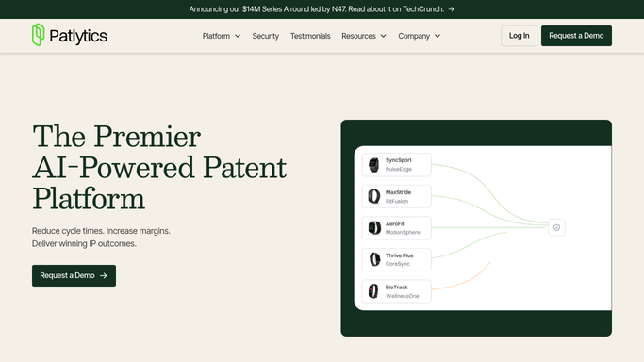This screenshot has height=362, width=644.
Task: Click the Patlytics green leaf logo icon
Action: (39, 35)
